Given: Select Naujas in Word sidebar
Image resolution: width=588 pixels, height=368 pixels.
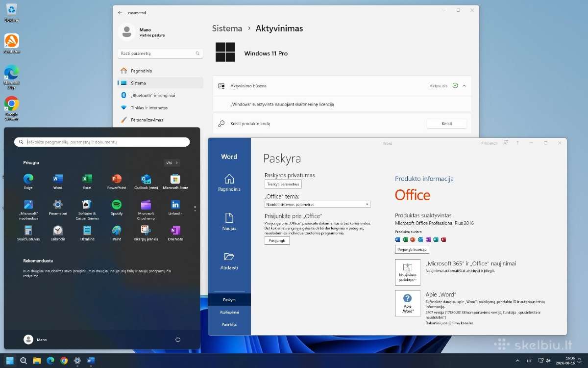Looking at the screenshot, I should [x=229, y=221].
